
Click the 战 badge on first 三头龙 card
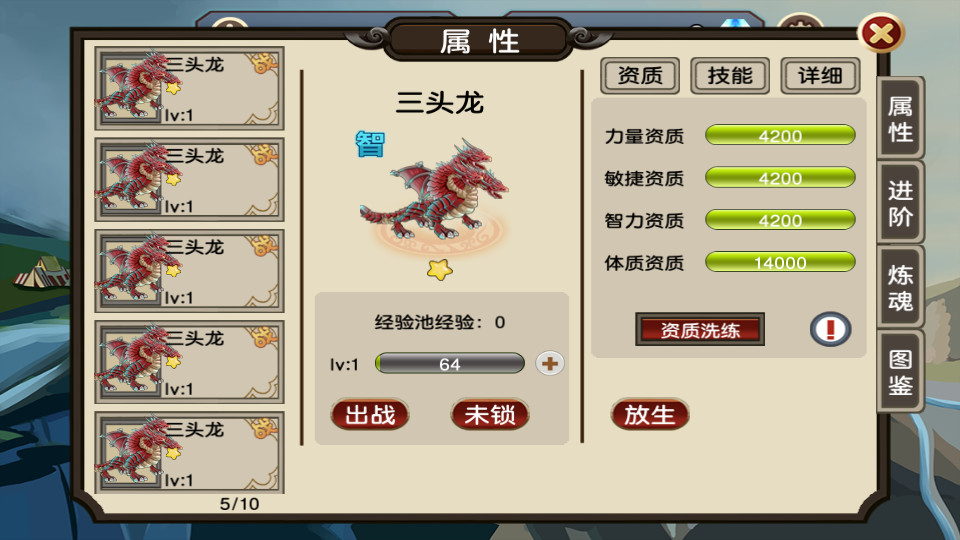(264, 62)
